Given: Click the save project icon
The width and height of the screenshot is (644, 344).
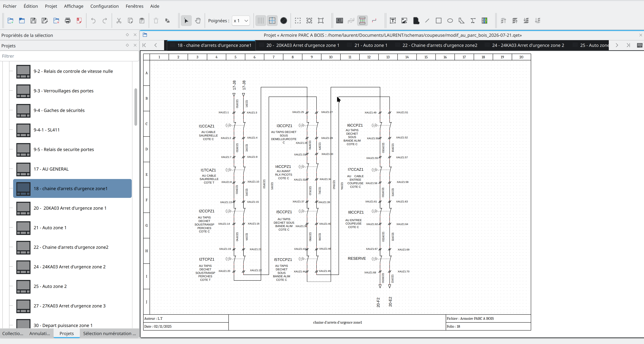Looking at the screenshot, I should (x=33, y=21).
